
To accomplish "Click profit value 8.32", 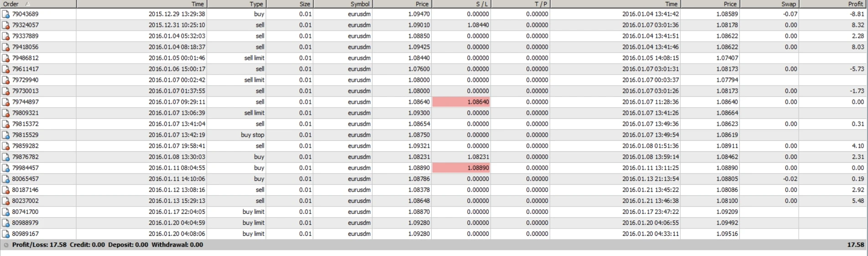I will pos(858,25).
